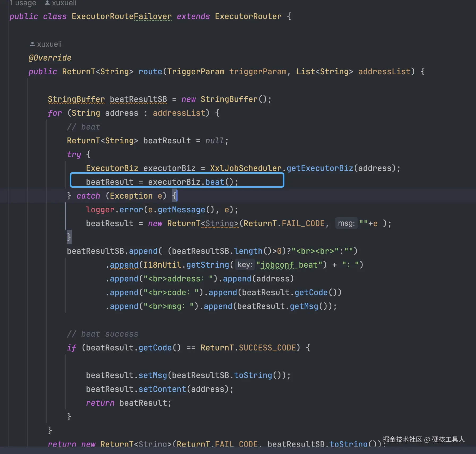476x454 pixels.
Task: Click the setMsg method call
Action: point(153,375)
